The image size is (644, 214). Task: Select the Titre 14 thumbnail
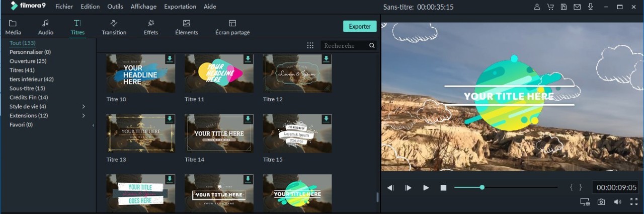click(219, 133)
